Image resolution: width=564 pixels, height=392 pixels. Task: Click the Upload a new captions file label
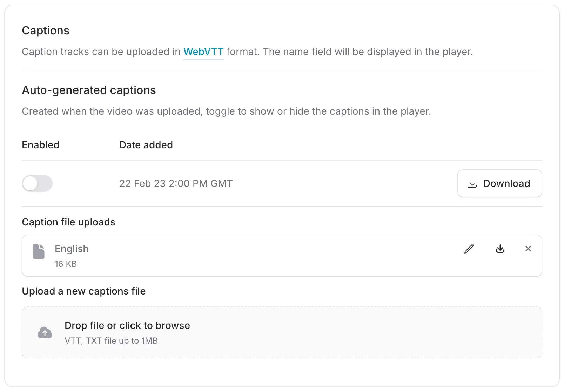(x=83, y=291)
